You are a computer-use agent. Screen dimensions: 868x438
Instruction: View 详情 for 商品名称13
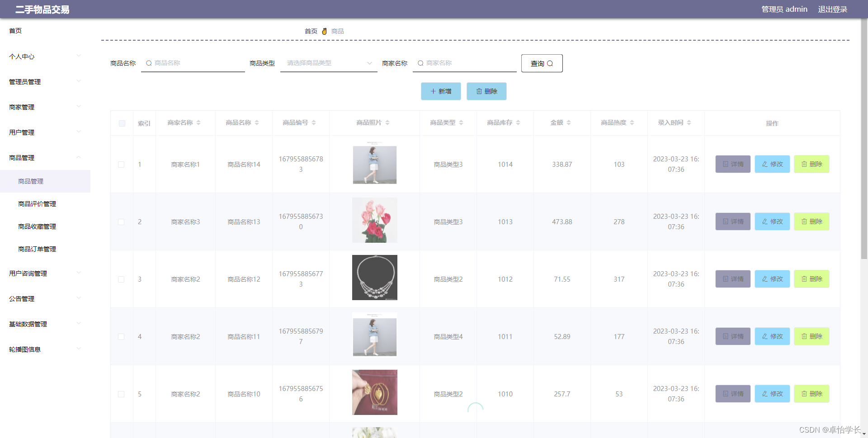[x=733, y=221]
